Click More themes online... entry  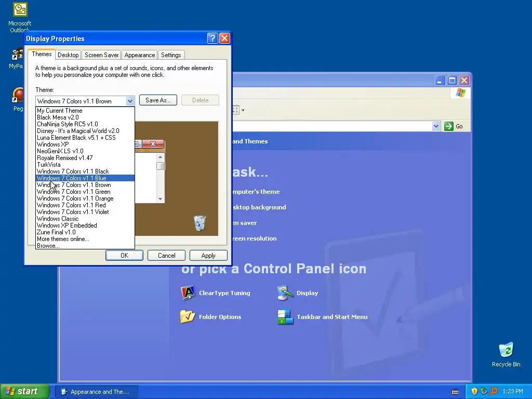pyautogui.click(x=85, y=239)
